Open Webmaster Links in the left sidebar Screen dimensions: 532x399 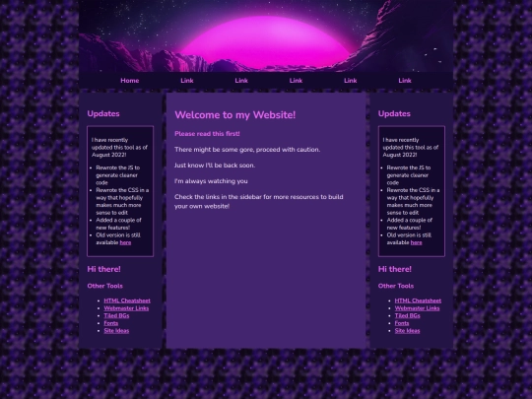(126, 308)
